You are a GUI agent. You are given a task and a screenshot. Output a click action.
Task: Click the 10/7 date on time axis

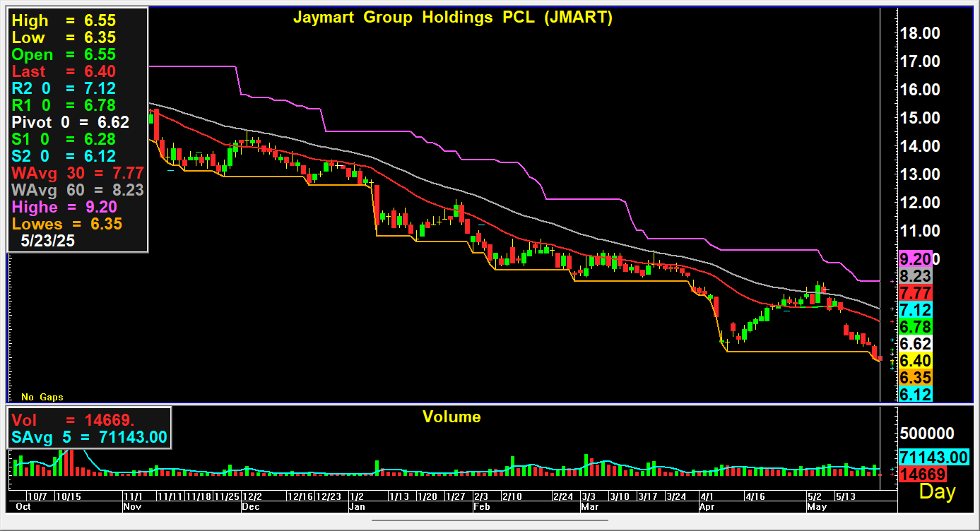pos(37,496)
